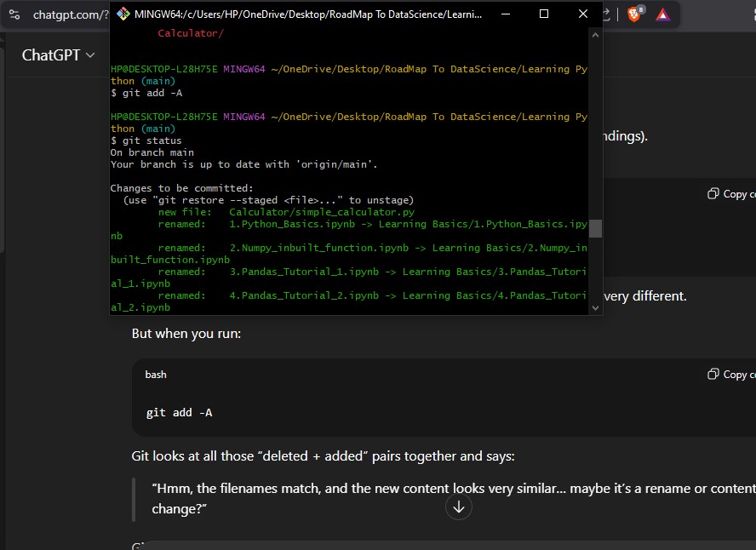Click the scroll-to-bottom arrow button

(x=459, y=507)
